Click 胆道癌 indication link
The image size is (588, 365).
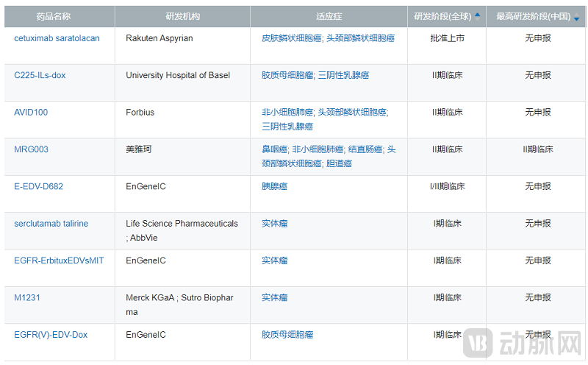339,163
